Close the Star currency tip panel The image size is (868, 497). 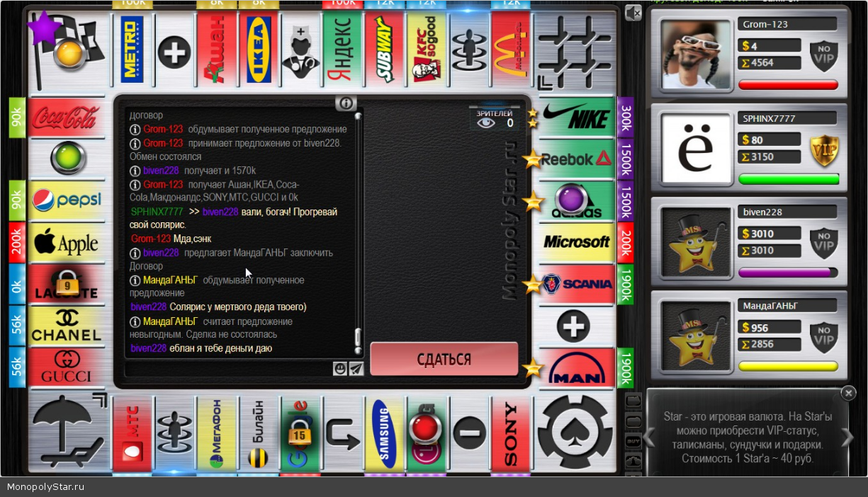coord(848,393)
